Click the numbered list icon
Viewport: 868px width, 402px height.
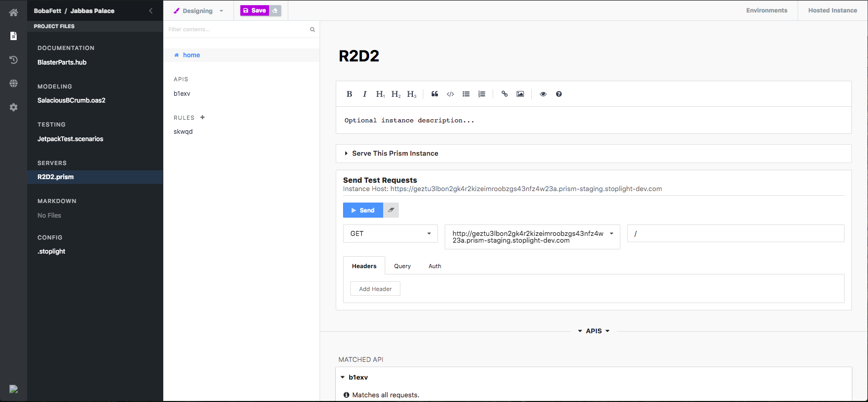[482, 94]
